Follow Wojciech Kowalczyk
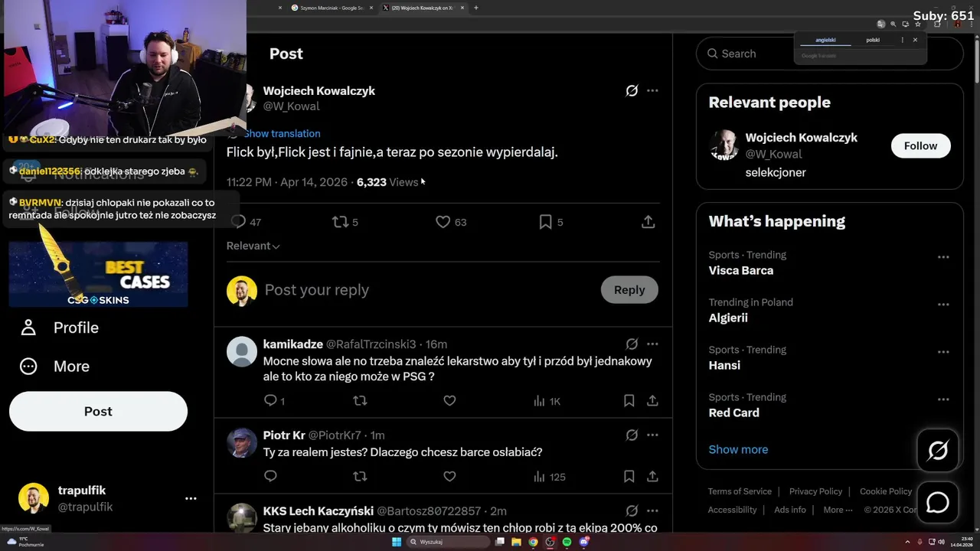Image resolution: width=980 pixels, height=551 pixels. click(x=920, y=145)
